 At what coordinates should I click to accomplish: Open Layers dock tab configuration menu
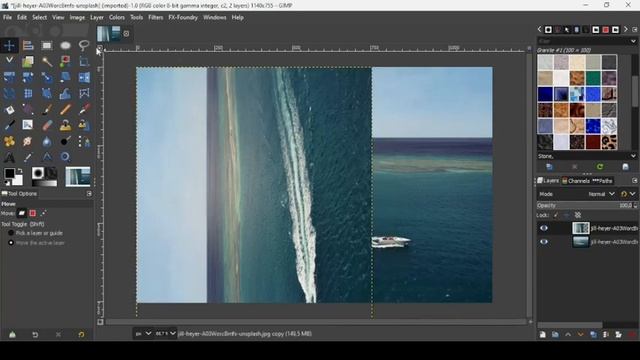634,181
